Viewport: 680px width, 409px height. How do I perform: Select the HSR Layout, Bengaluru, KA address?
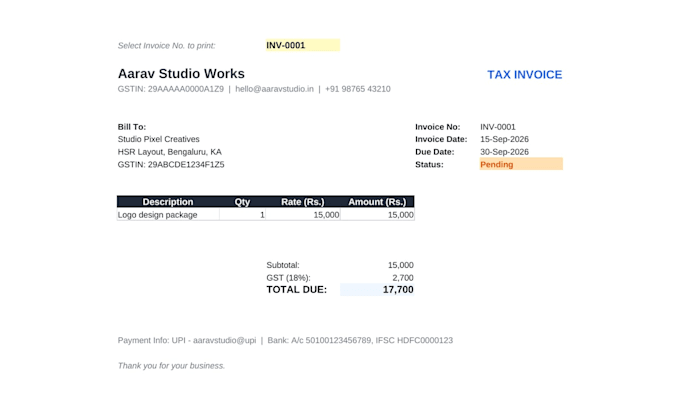pyautogui.click(x=170, y=152)
